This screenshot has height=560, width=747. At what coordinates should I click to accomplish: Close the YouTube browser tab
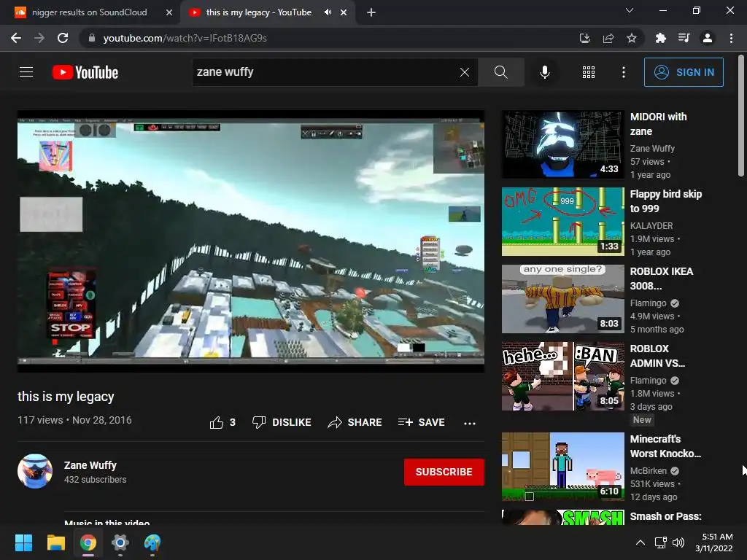tap(344, 13)
